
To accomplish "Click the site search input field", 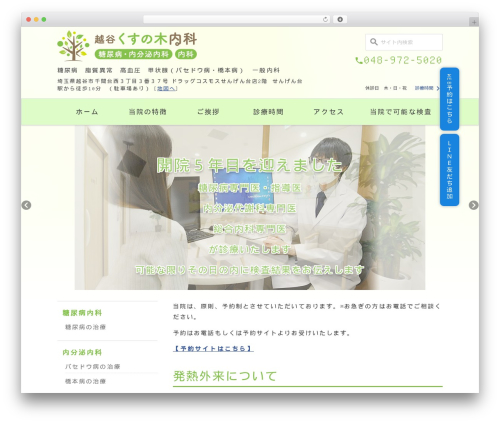I will click(x=404, y=42).
